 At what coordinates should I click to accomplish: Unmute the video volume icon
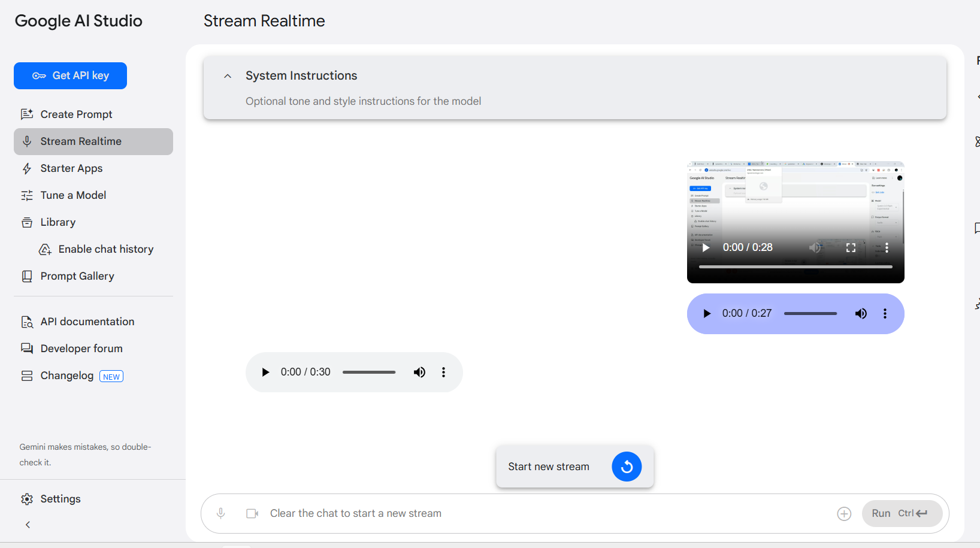pos(815,247)
